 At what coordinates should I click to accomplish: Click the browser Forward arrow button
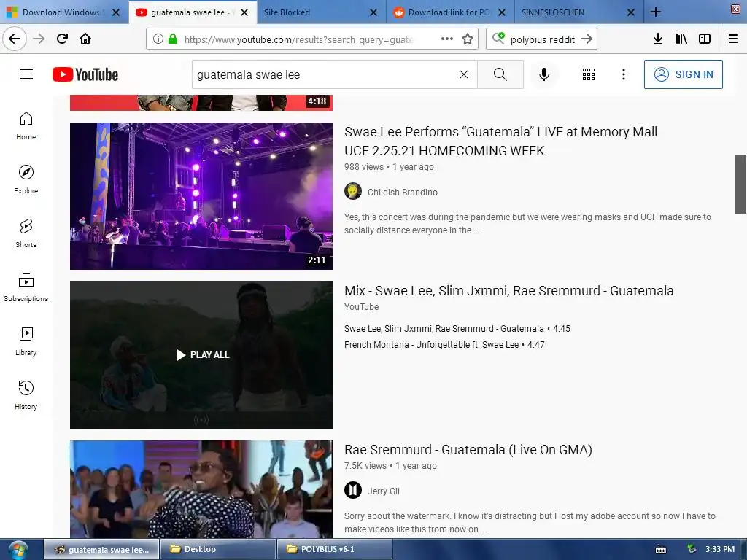(39, 39)
